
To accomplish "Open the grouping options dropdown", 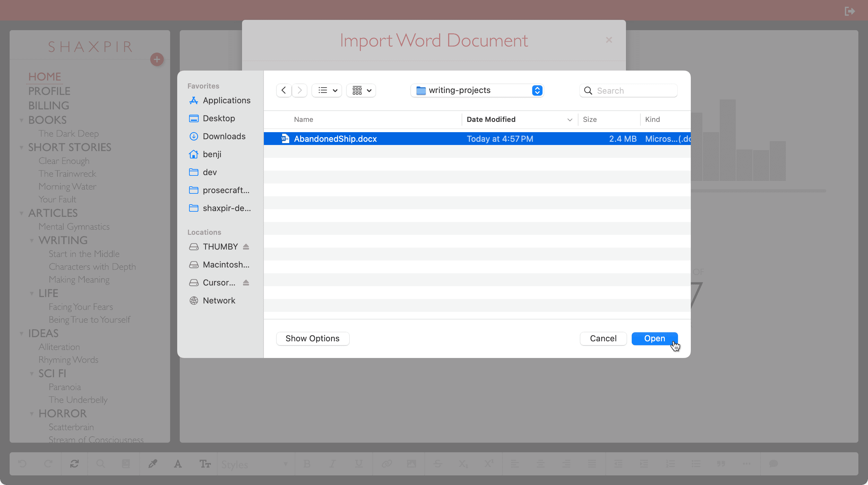I will pyautogui.click(x=361, y=90).
